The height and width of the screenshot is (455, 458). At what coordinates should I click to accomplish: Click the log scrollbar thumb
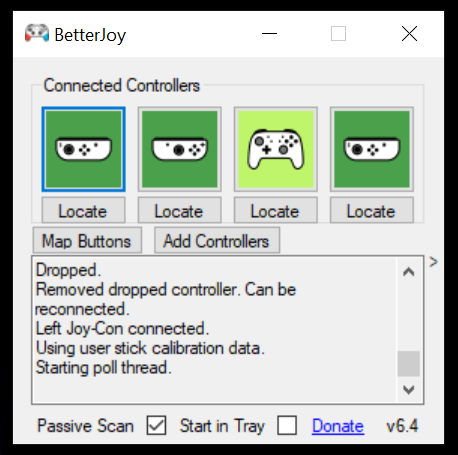click(x=409, y=364)
